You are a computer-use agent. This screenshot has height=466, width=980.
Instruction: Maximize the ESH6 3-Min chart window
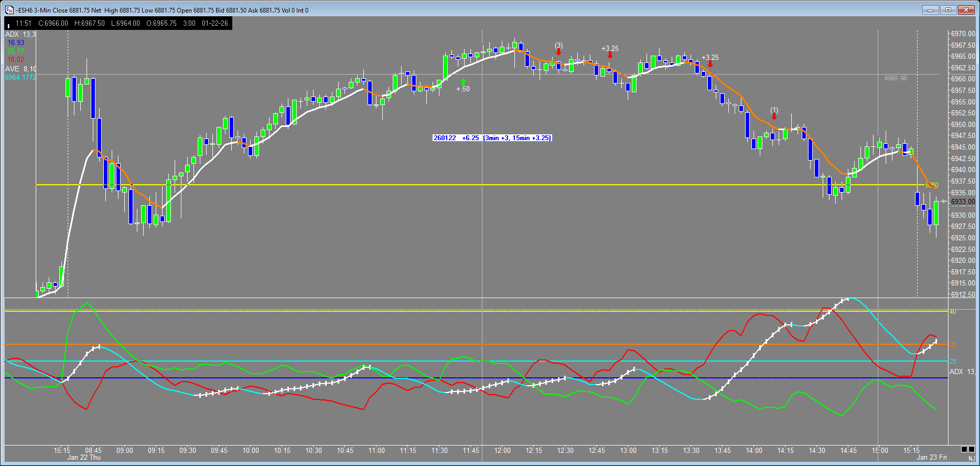pos(948,9)
